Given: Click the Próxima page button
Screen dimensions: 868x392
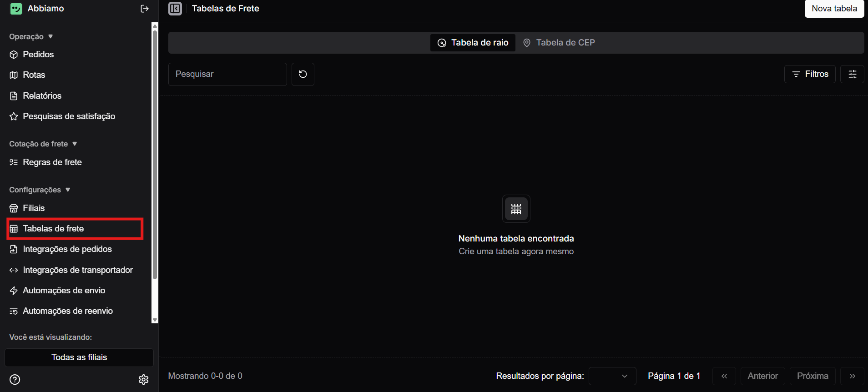Looking at the screenshot, I should point(812,376).
